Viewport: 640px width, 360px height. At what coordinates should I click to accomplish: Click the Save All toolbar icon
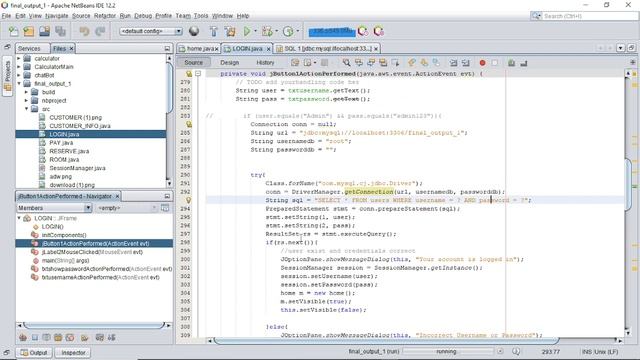(61, 31)
